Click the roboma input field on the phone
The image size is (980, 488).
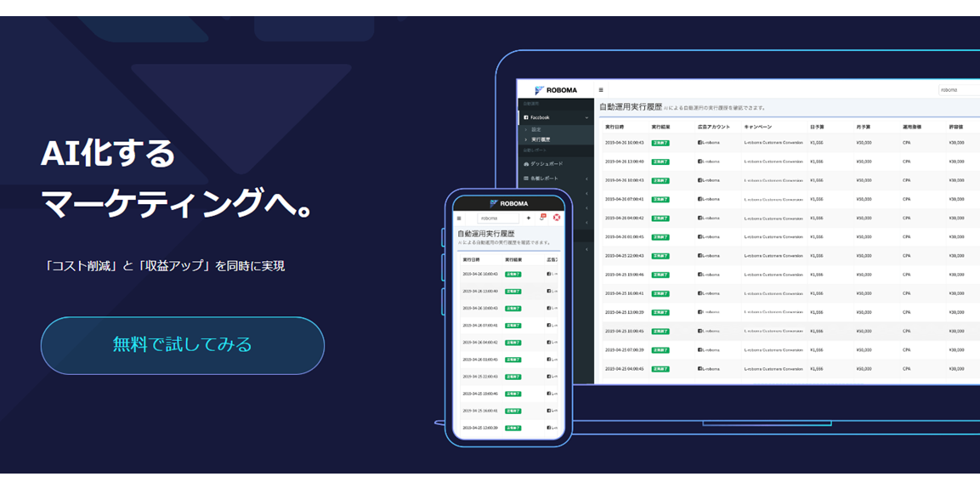pos(498,218)
